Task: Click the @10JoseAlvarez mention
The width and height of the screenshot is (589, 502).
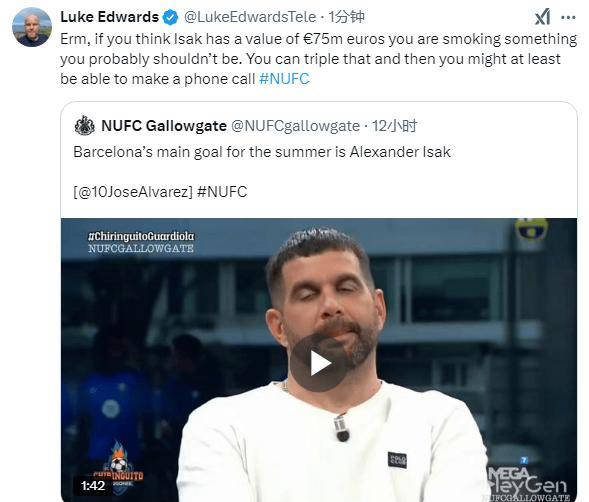Action: [x=133, y=192]
